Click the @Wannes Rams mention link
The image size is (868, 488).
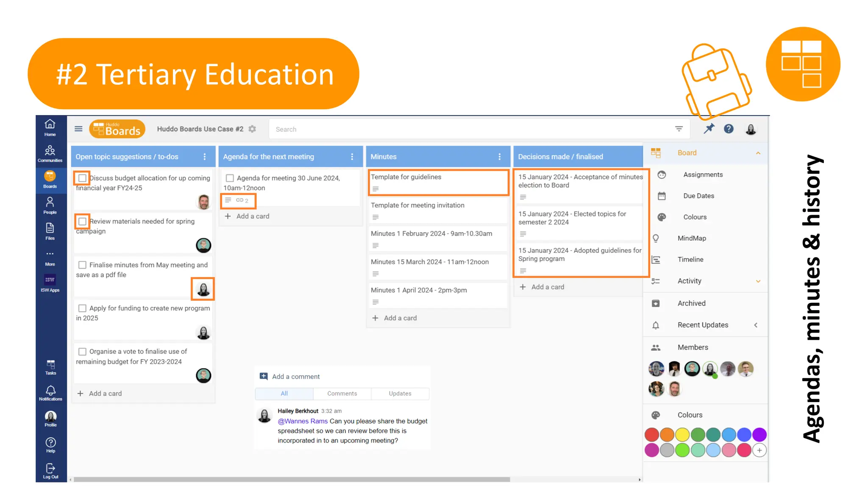click(x=303, y=421)
